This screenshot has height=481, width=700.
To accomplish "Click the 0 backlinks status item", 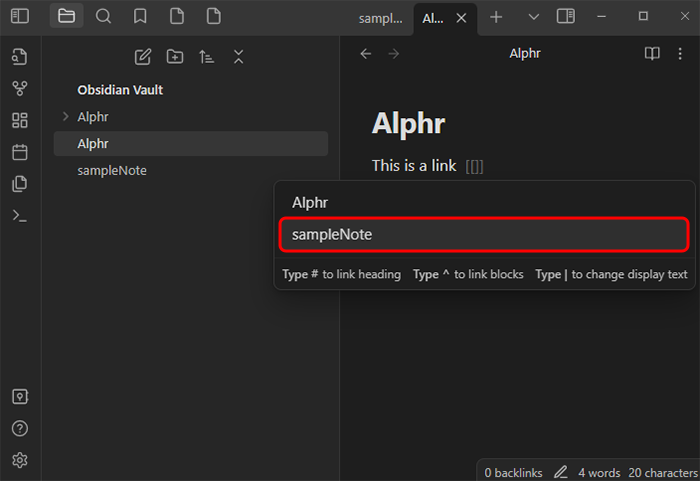I will (512, 472).
